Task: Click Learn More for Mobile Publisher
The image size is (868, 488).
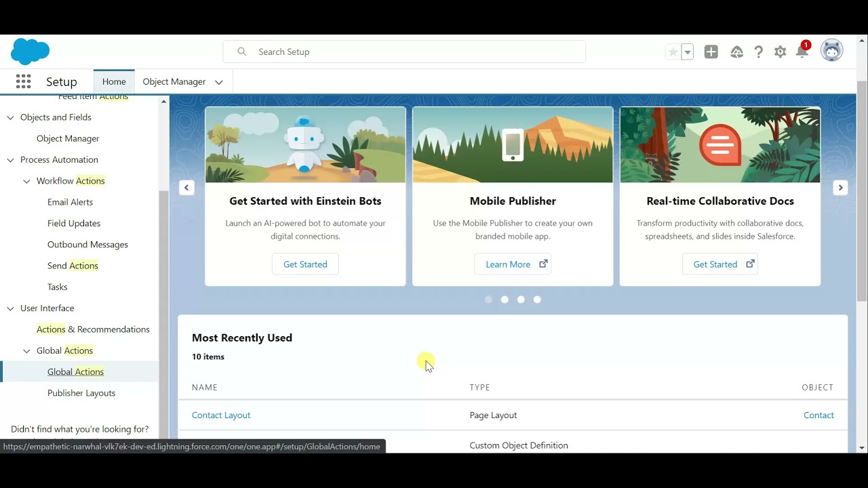Action: [x=513, y=264]
